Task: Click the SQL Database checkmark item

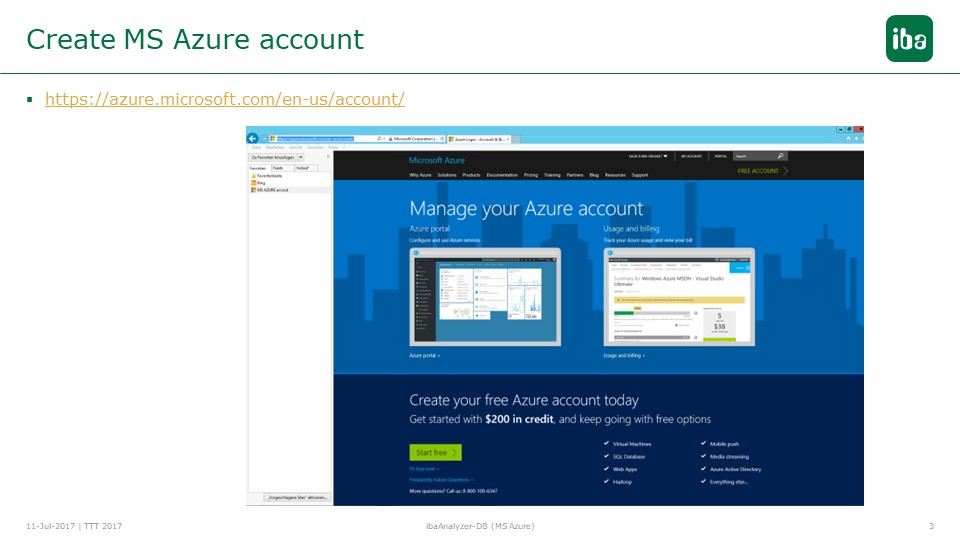Action: click(624, 457)
